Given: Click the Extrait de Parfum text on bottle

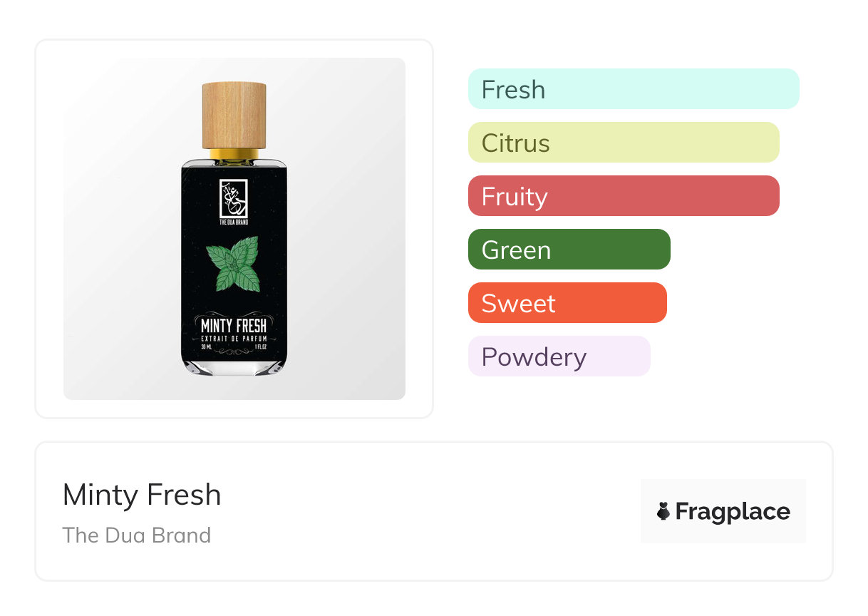Looking at the screenshot, I should click(x=234, y=339).
